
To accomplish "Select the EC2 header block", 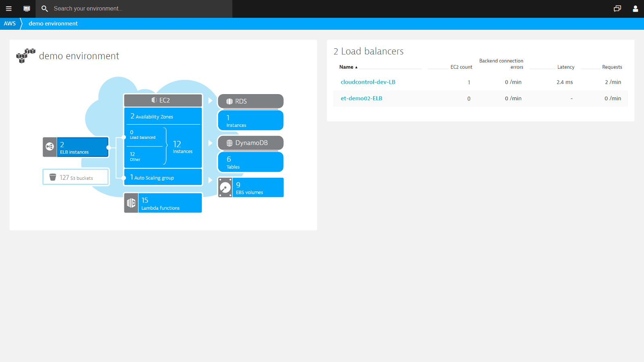I will (x=163, y=100).
